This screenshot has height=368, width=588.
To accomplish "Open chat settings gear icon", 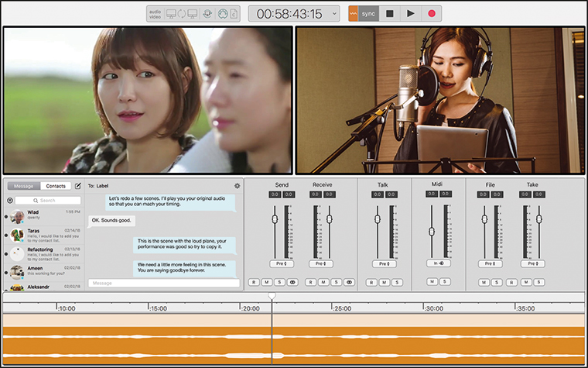I will pyautogui.click(x=237, y=186).
